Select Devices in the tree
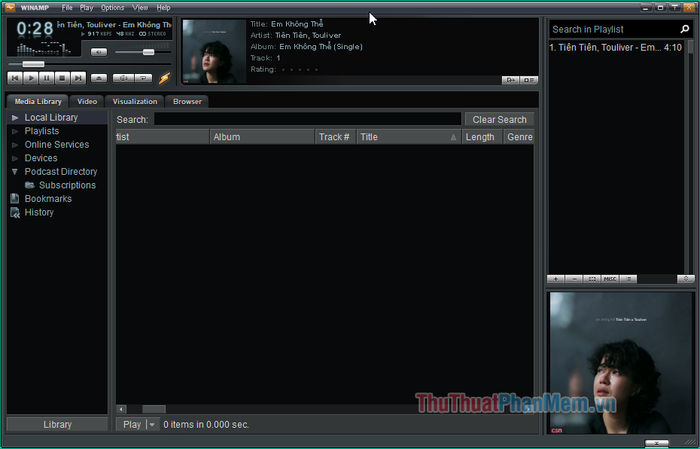 tap(41, 158)
